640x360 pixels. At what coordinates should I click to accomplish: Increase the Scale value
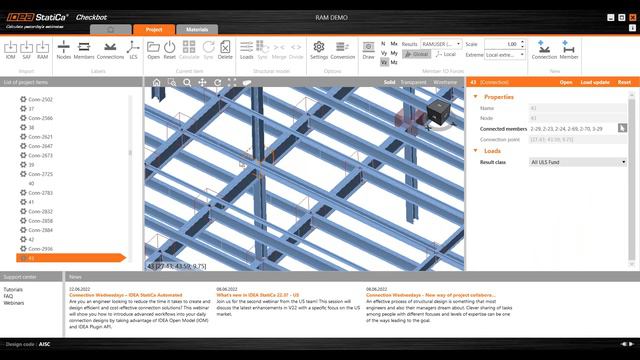[522, 42]
